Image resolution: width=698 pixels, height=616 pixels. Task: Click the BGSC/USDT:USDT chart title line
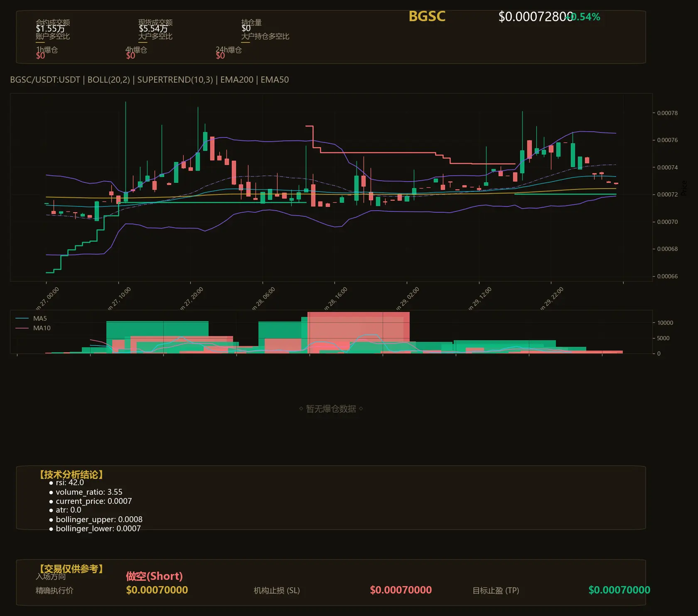click(x=150, y=80)
